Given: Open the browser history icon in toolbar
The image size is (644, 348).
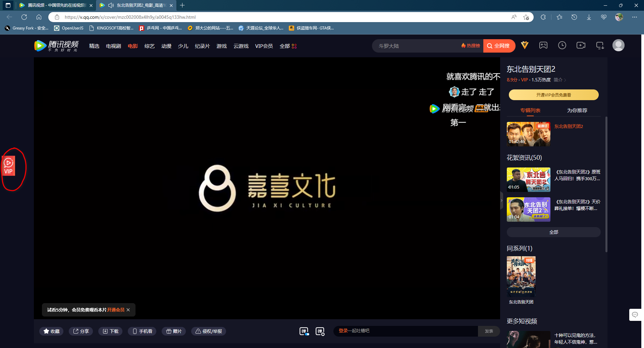Looking at the screenshot, I should click(x=574, y=17).
